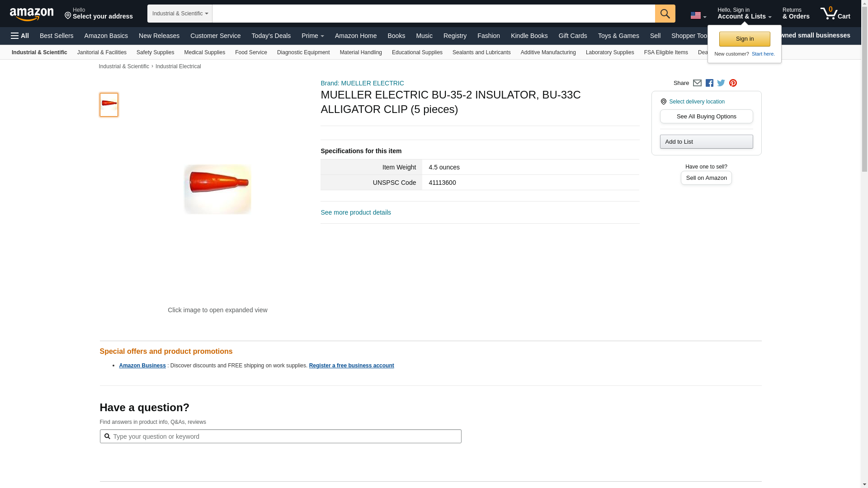
Task: Open Account & Lists dropdown
Action: [744, 13]
